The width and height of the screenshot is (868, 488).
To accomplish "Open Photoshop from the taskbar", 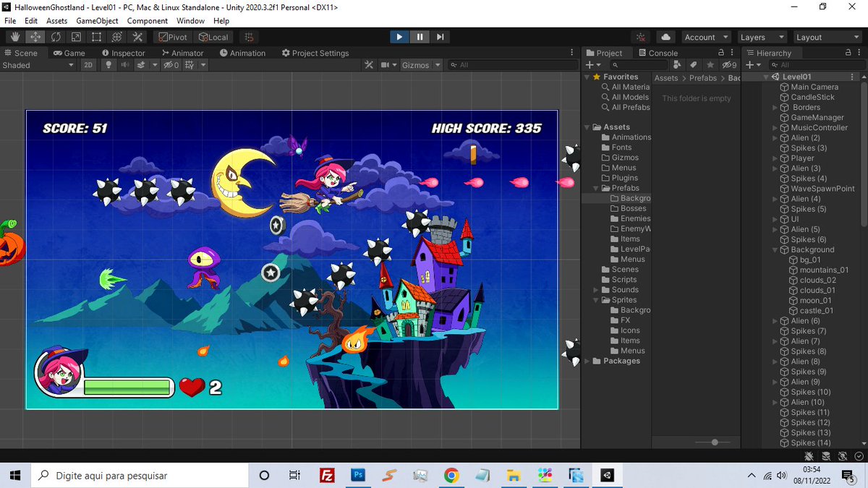I will pyautogui.click(x=358, y=475).
